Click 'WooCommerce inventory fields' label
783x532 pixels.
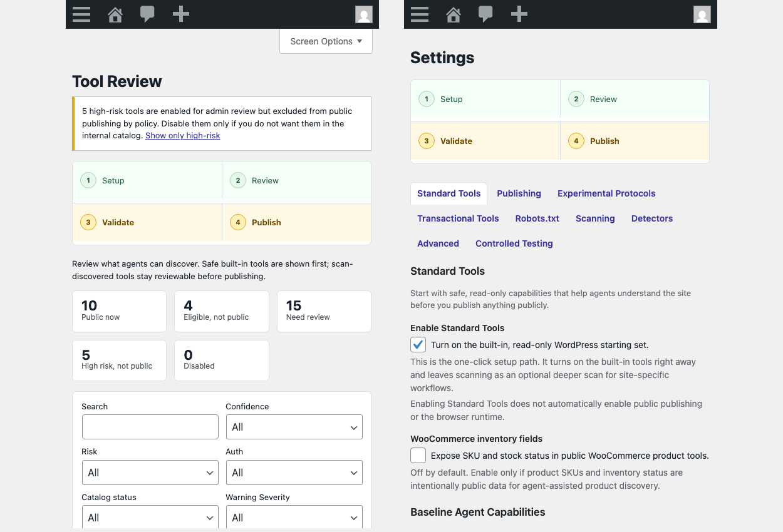pos(477,439)
